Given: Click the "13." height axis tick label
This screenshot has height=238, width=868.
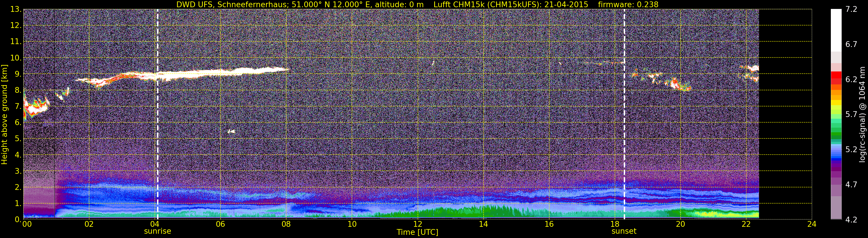Looking at the screenshot, I should (x=16, y=9).
